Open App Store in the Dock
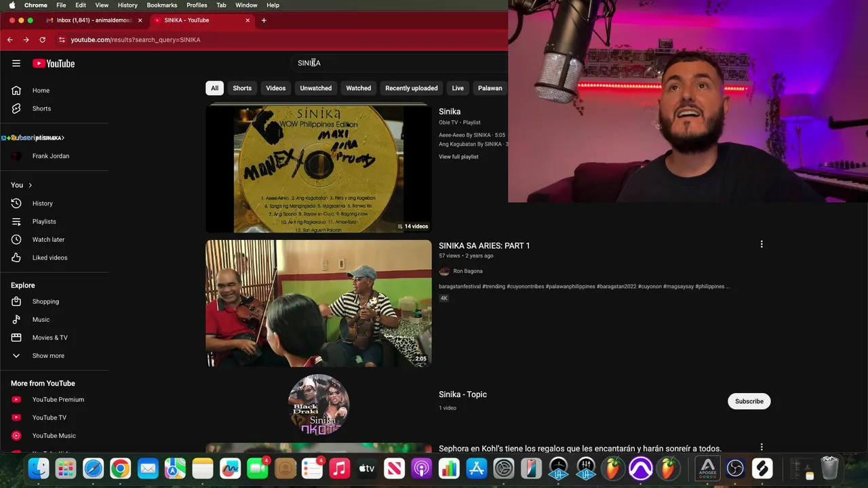 point(477,468)
